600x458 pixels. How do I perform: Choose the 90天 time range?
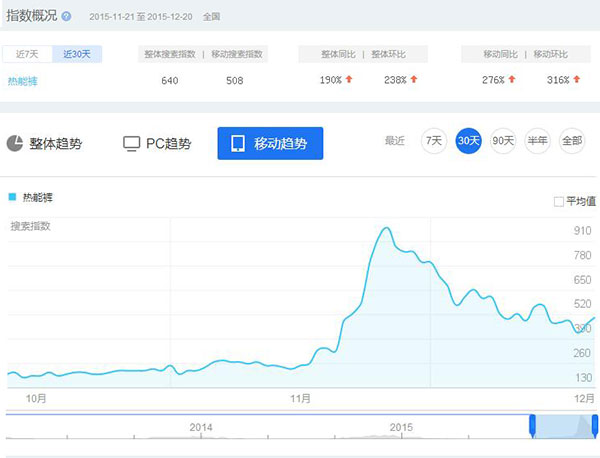click(x=503, y=141)
